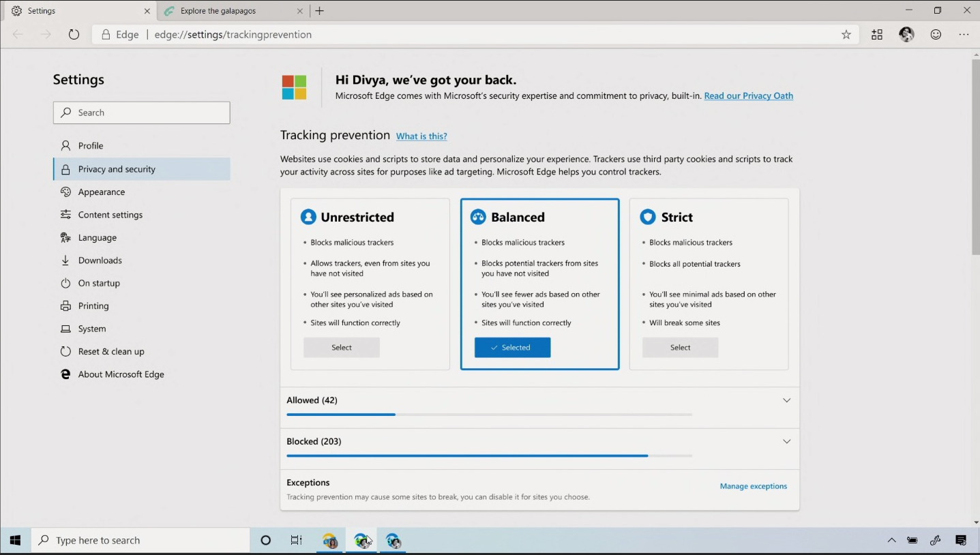980x555 pixels.
Task: Click the address bar lock icon
Action: (x=106, y=35)
